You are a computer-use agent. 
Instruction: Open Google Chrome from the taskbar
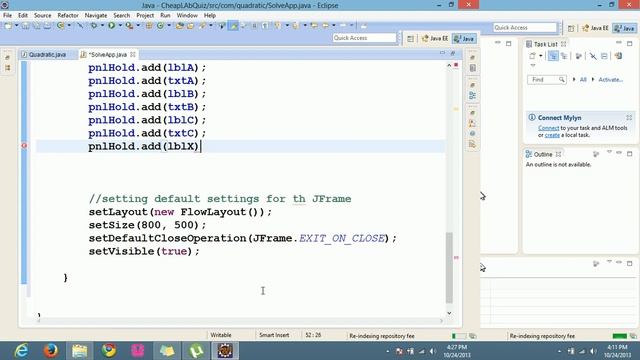click(x=109, y=350)
